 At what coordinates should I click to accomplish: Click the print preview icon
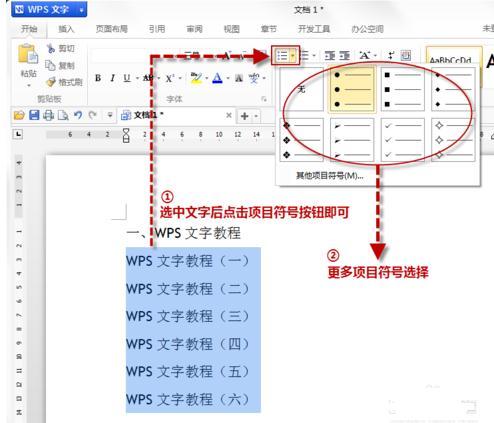[x=63, y=115]
